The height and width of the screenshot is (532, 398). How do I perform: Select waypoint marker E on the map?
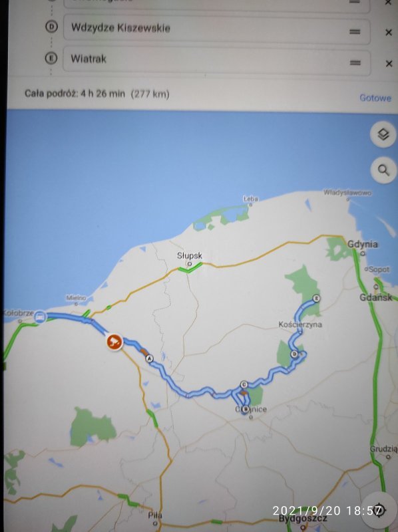316,298
